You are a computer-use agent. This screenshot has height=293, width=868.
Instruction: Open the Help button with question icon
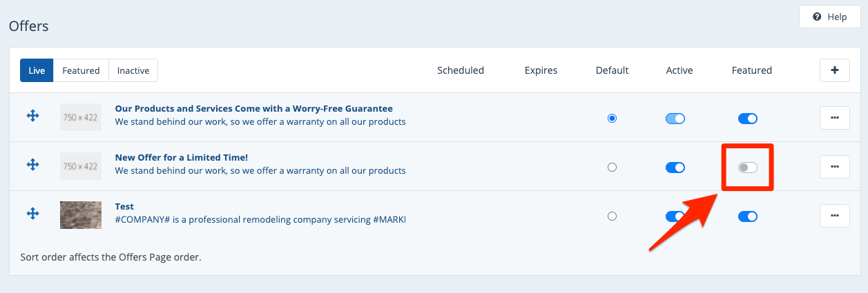[829, 17]
